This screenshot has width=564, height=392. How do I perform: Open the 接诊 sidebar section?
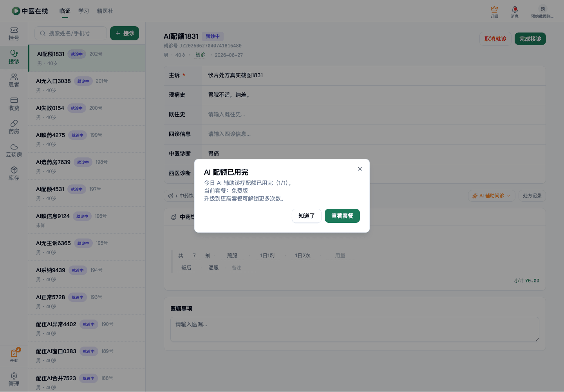pos(14,57)
